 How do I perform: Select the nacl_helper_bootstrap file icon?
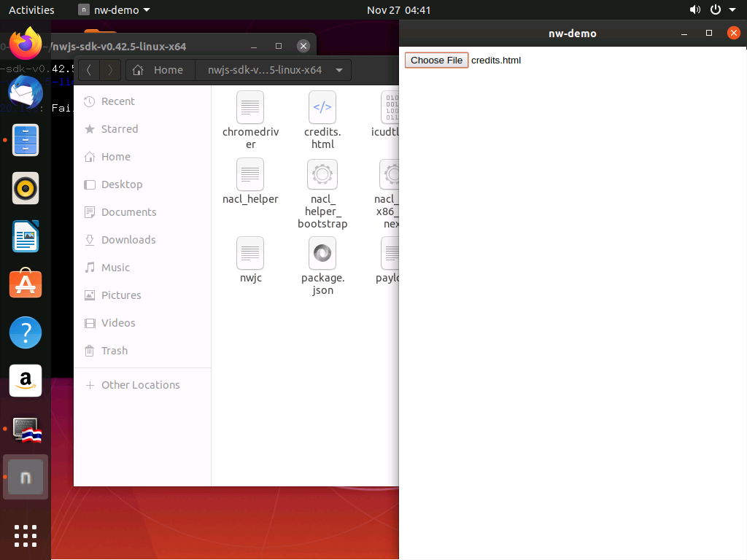[x=322, y=174]
